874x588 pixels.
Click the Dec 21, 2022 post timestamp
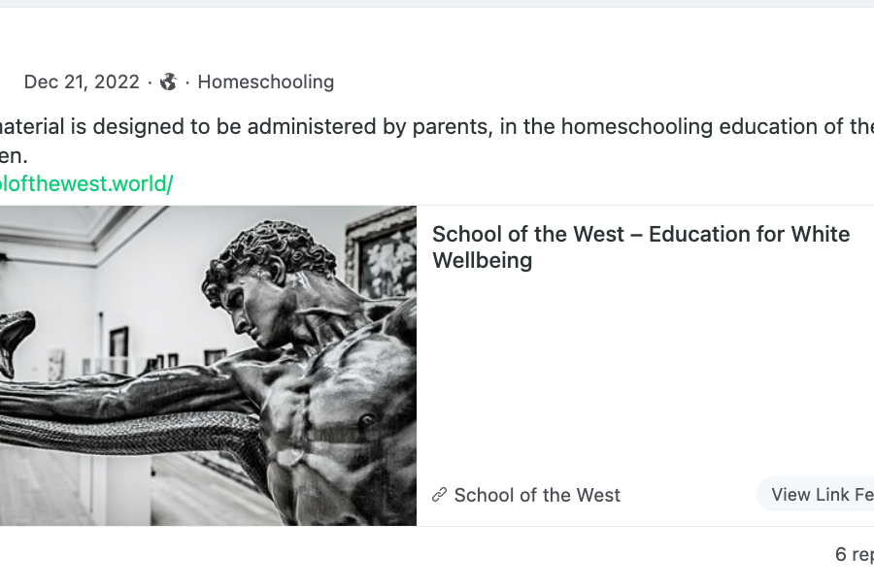[82, 82]
